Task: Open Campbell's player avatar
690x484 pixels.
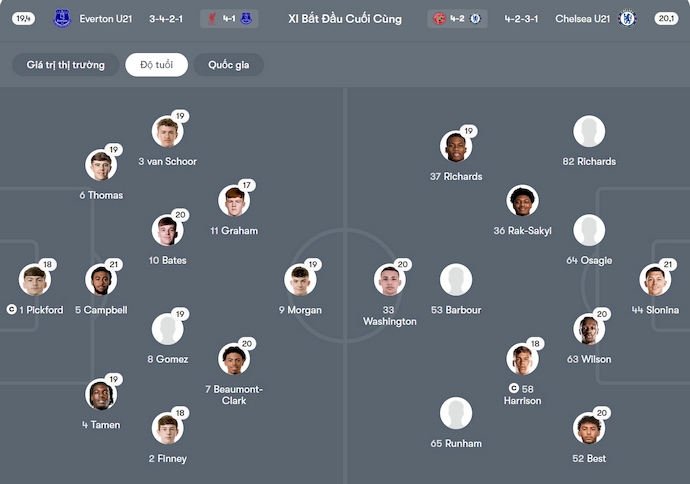Action: (x=100, y=280)
